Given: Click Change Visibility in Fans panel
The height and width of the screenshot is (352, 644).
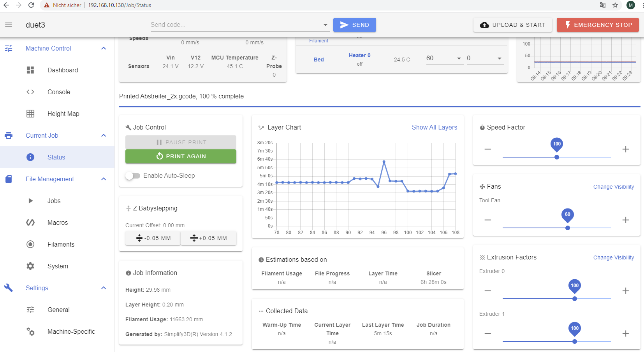Looking at the screenshot, I should click(x=614, y=187).
